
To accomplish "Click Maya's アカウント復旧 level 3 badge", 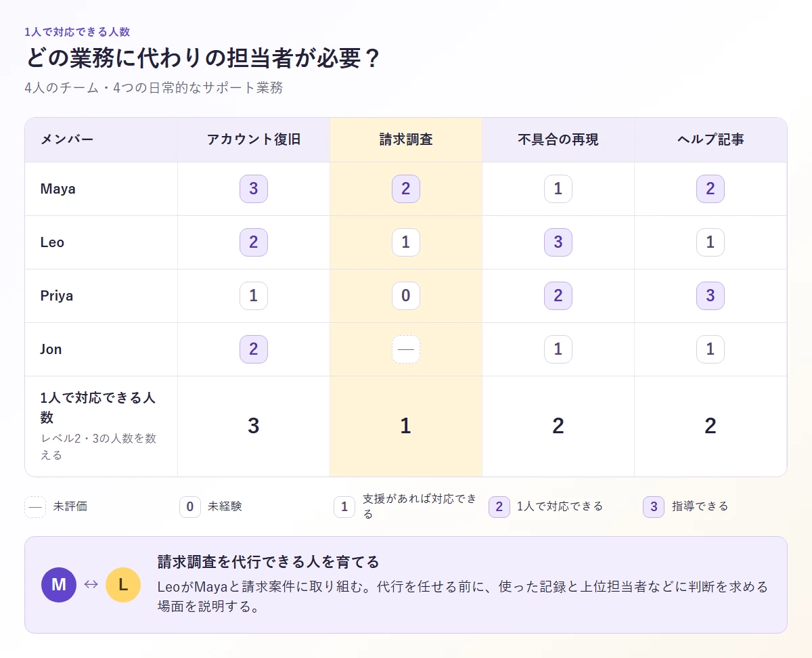I will (254, 189).
